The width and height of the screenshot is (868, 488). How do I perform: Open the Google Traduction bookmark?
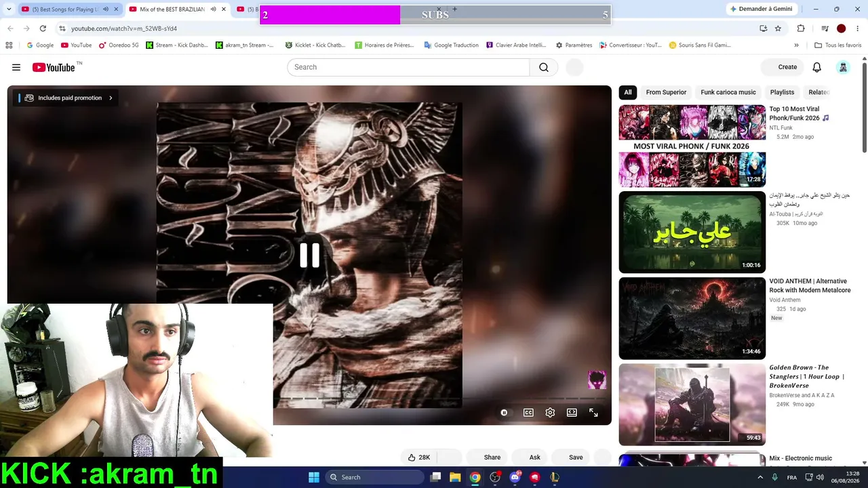click(451, 45)
